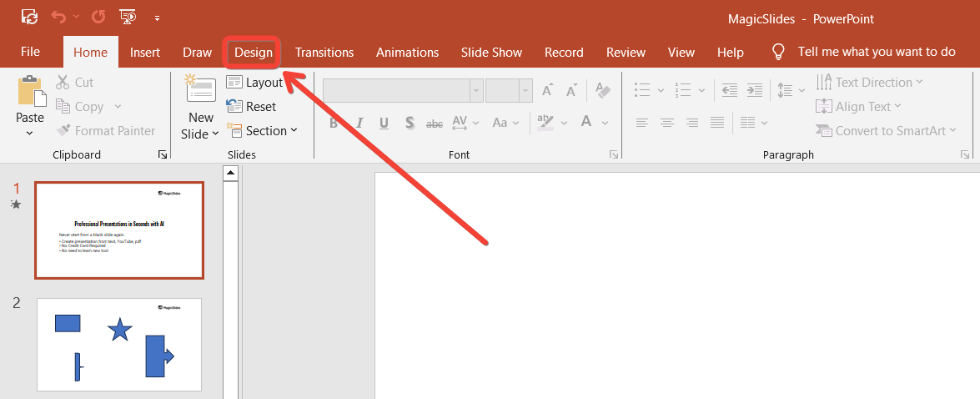Toggle Bold formatting
The height and width of the screenshot is (399, 980).
pyautogui.click(x=334, y=123)
